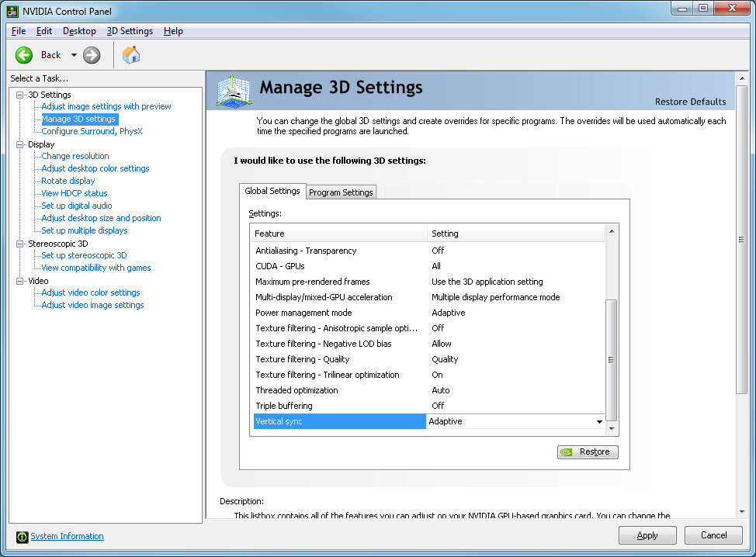Select Multi-display/mixed-GPU acceleration row

[429, 297]
